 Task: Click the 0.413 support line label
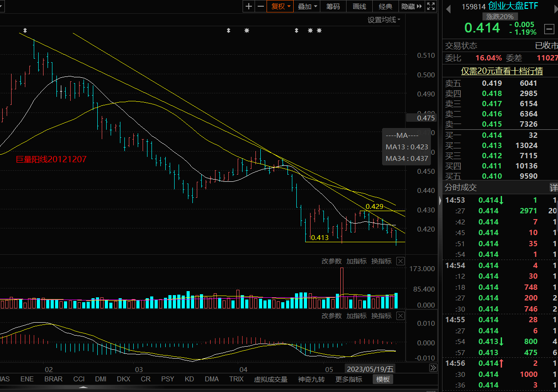319,238
